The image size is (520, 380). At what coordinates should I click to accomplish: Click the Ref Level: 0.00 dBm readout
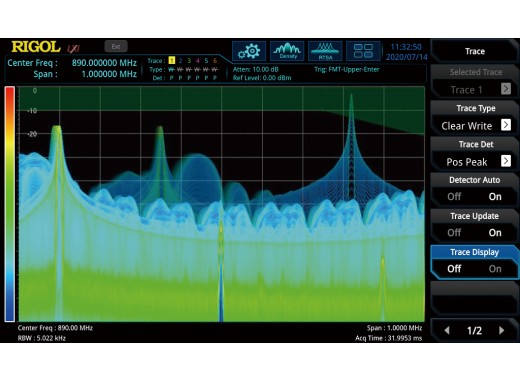point(262,78)
